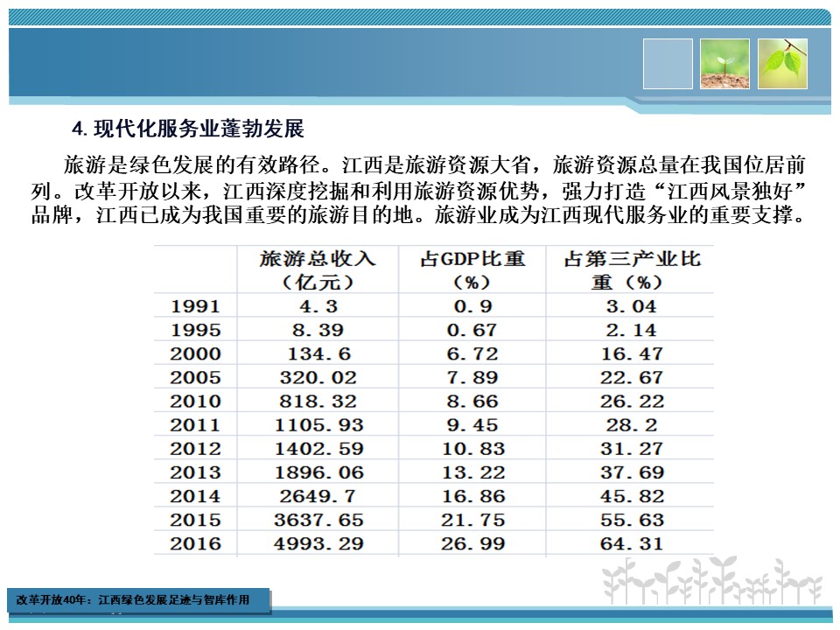Screen dimensions: 840x630
Task: Pick tertiary share value '55.63'
Action: 632,520
